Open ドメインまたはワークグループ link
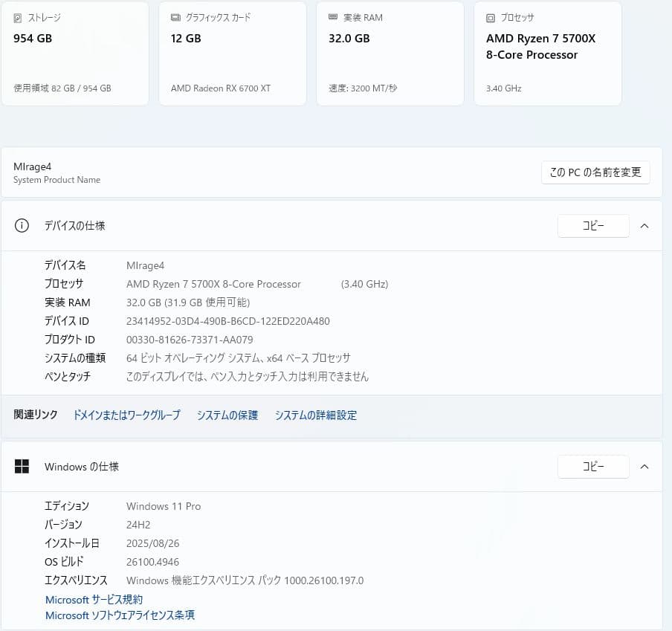The height and width of the screenshot is (631, 672). (126, 415)
